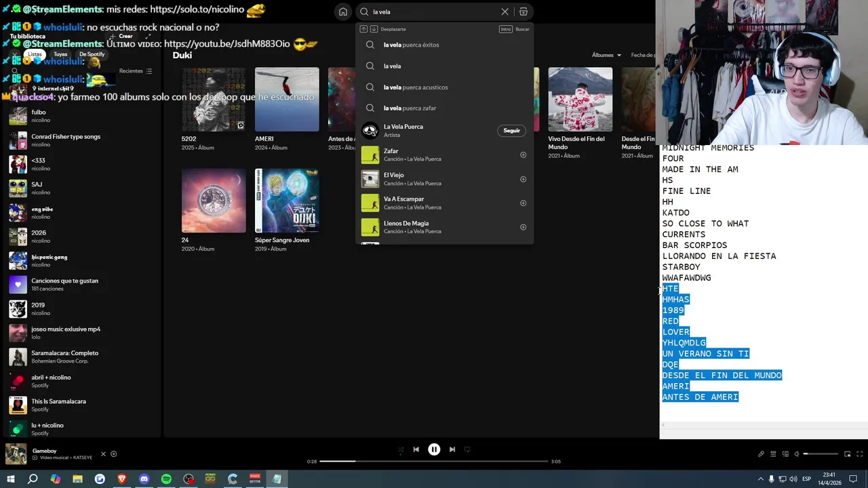Screen dimensions: 868x488
Task: Expand library with the arrows icon
Action: (x=148, y=36)
